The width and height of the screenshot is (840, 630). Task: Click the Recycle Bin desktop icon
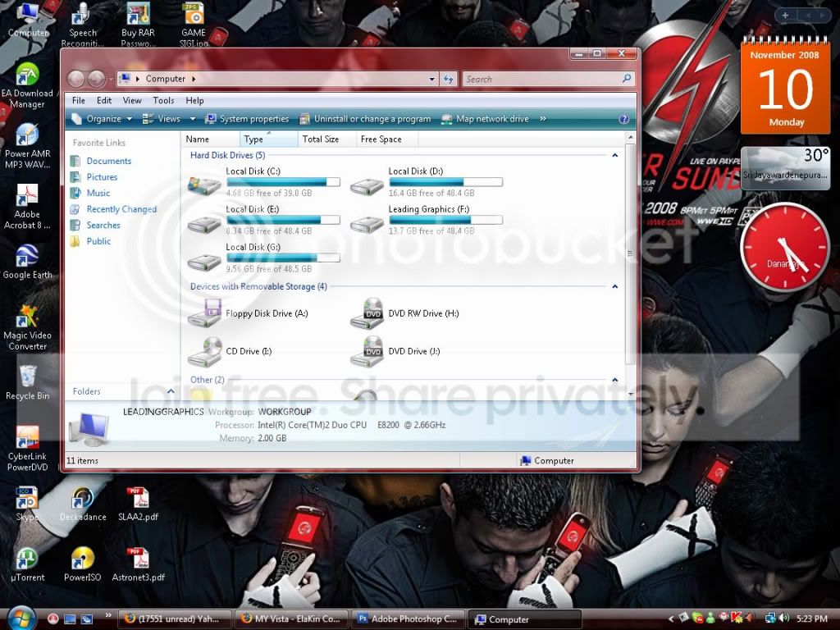coord(27,382)
